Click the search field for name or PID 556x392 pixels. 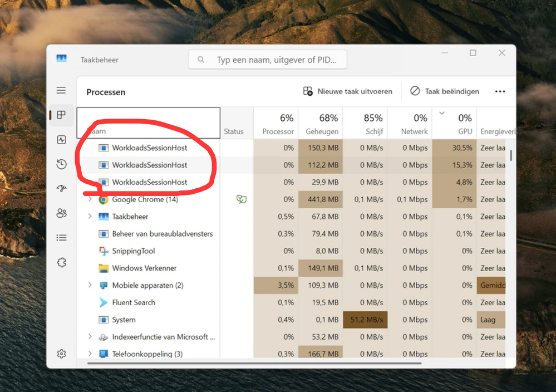click(267, 59)
